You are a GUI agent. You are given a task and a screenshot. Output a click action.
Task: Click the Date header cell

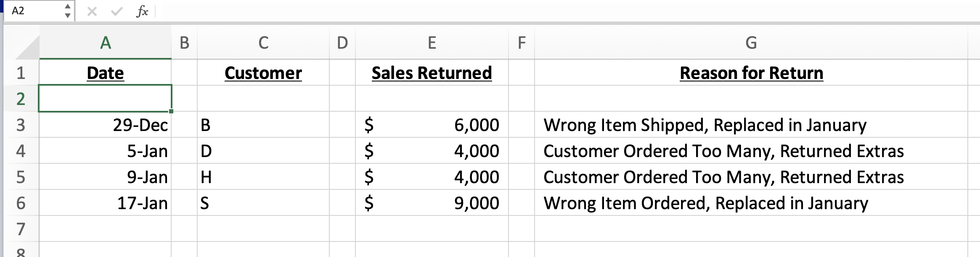click(x=105, y=72)
